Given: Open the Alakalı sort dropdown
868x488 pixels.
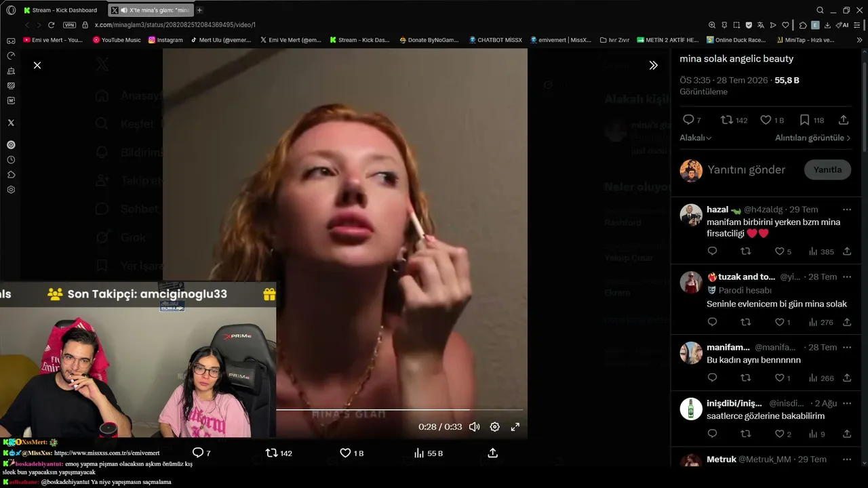Looking at the screenshot, I should point(696,138).
